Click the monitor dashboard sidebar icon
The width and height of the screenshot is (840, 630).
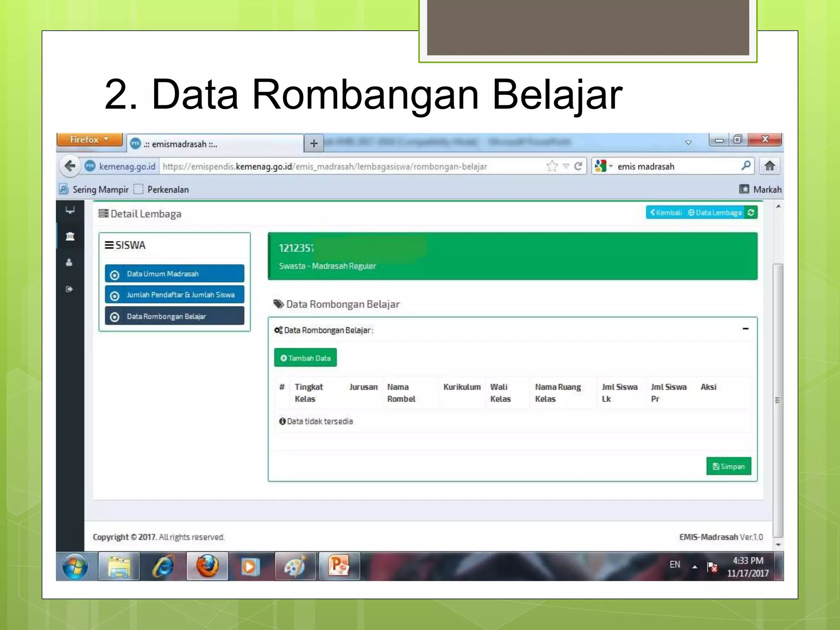tap(70, 210)
